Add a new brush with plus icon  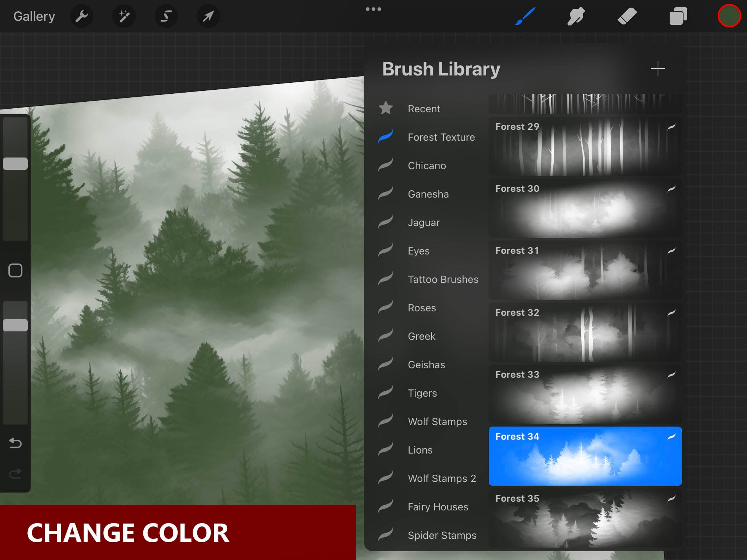658,69
